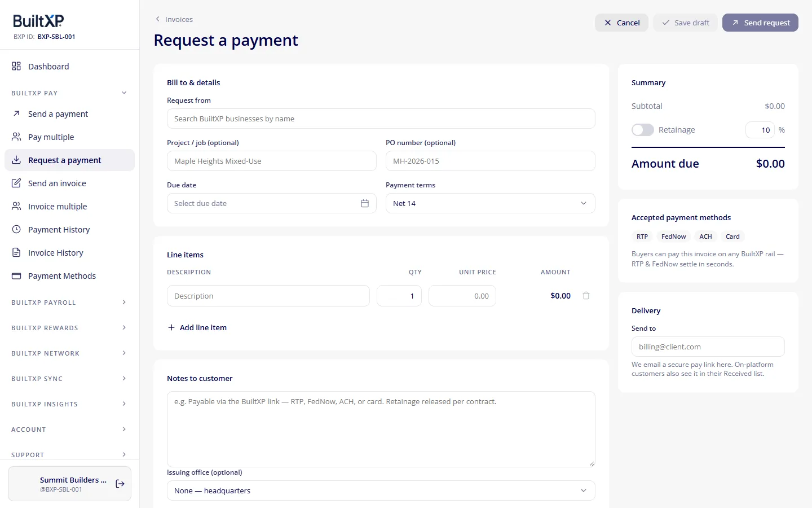The image size is (812, 508).
Task: Click the Save draft button
Action: (685, 23)
